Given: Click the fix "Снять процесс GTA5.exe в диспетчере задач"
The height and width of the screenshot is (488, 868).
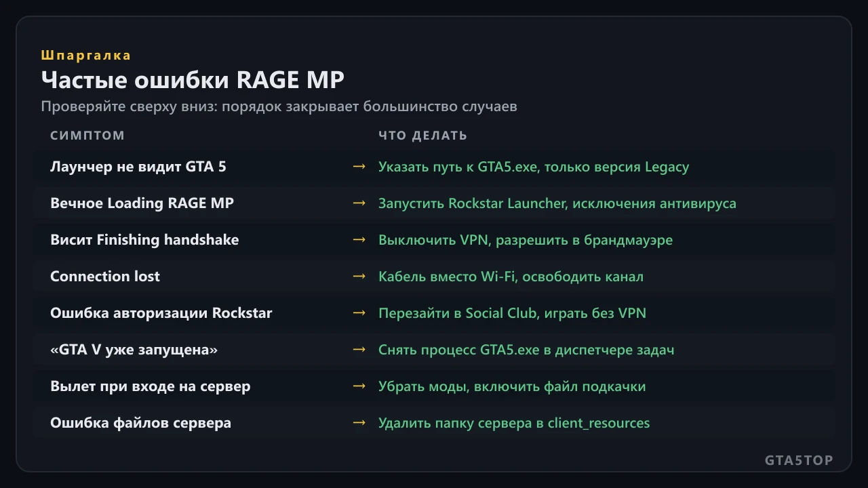Looking at the screenshot, I should click(526, 350).
